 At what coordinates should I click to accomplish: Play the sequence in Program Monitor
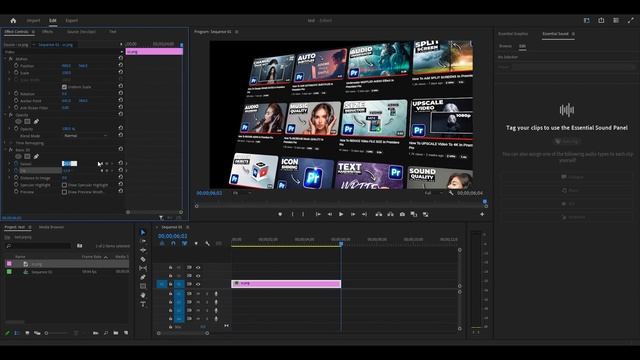tap(341, 214)
